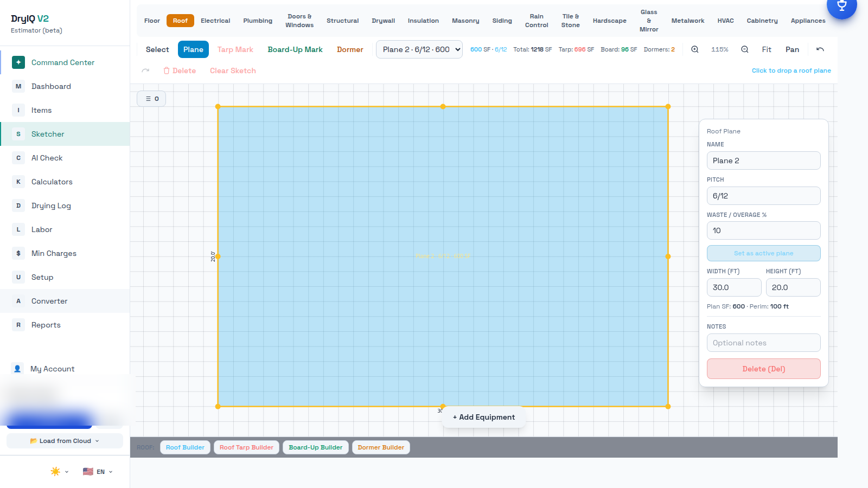Expand the Load from Cloud menu
This screenshot has width=868, height=488.
point(65,441)
